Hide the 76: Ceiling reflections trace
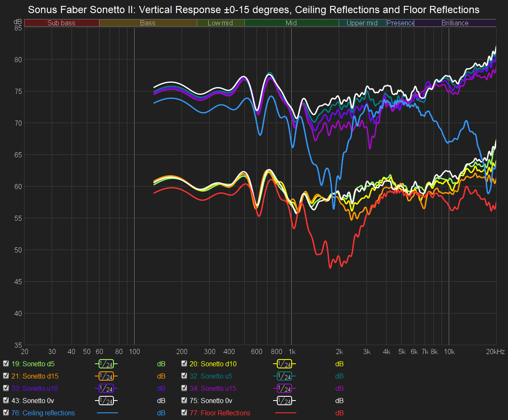 [6, 413]
